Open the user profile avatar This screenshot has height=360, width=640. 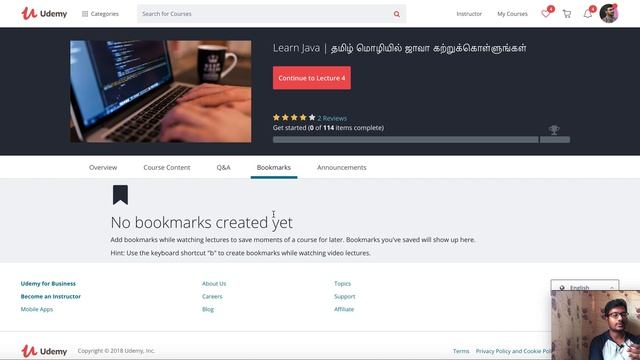(609, 13)
